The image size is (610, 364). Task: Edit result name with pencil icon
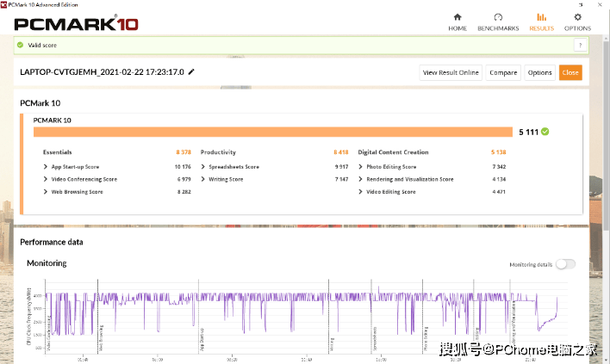[x=191, y=72]
